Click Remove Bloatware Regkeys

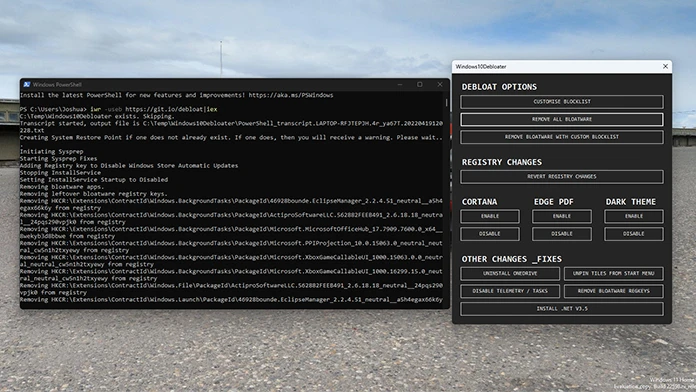coord(613,291)
